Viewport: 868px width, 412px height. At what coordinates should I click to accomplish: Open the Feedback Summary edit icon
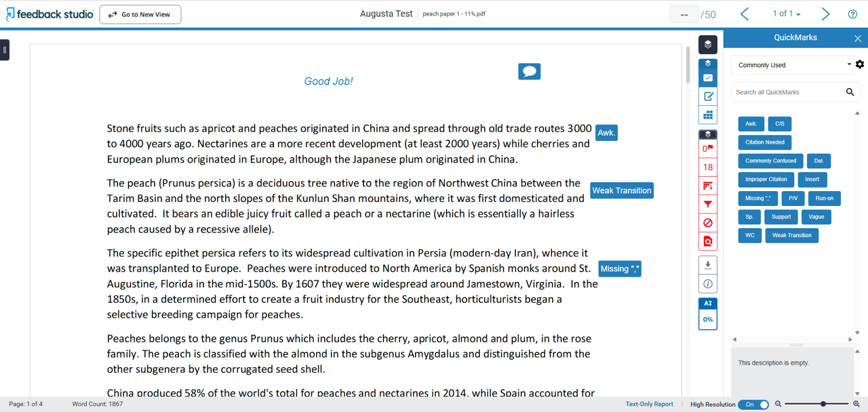[x=707, y=97]
